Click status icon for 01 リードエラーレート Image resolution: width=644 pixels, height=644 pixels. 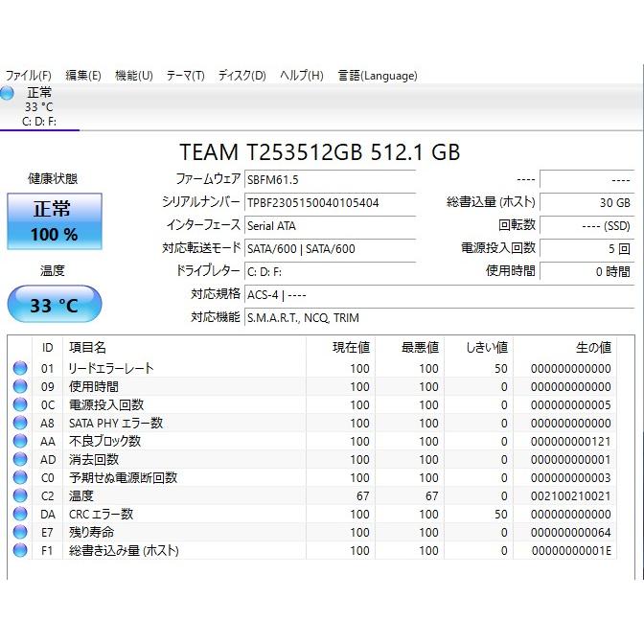tap(20, 369)
